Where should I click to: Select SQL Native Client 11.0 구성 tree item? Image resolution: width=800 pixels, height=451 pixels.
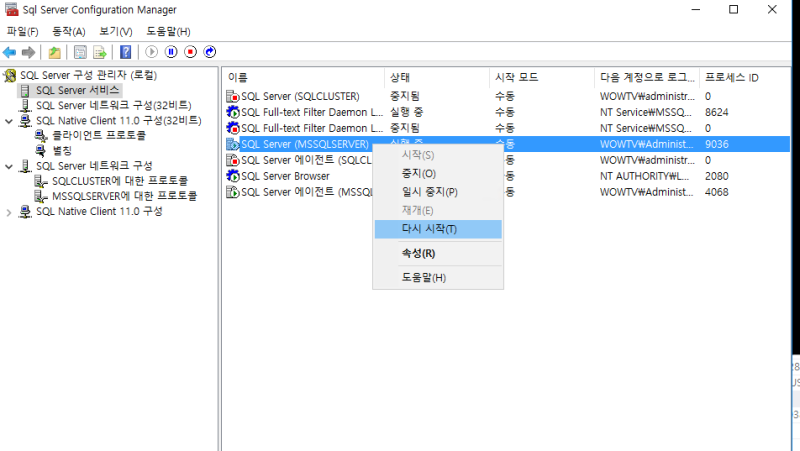coord(99,211)
